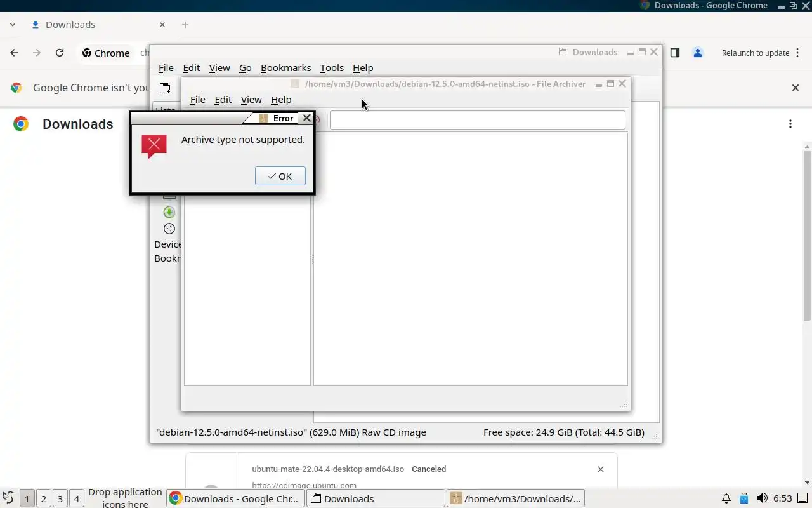Select the green Downloads place icon in sidebar
The width and height of the screenshot is (812, 508).
pyautogui.click(x=169, y=212)
